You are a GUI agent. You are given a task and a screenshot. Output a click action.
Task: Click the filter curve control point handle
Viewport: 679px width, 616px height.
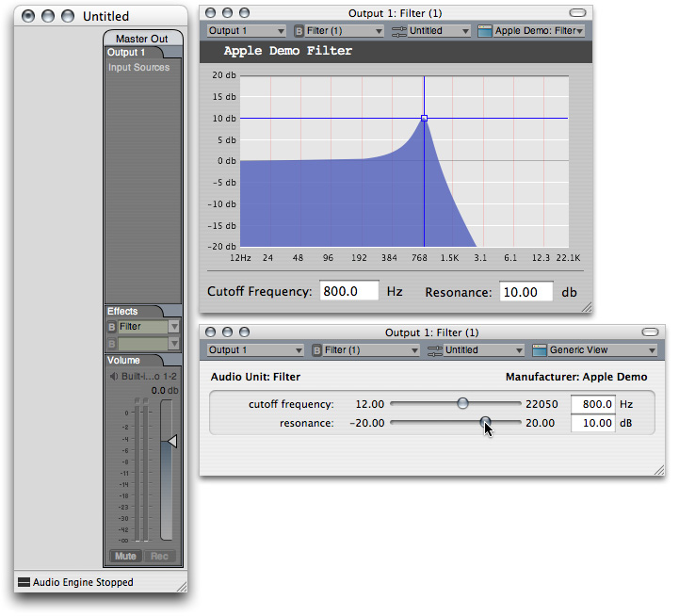[424, 119]
